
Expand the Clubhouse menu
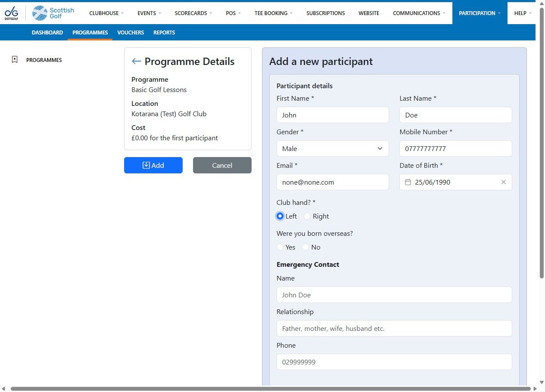point(106,13)
